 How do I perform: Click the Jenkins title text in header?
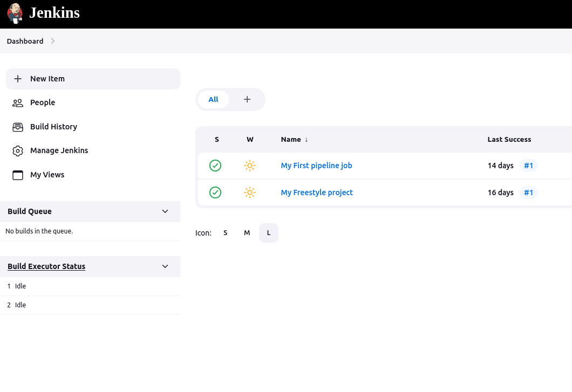pos(55,13)
